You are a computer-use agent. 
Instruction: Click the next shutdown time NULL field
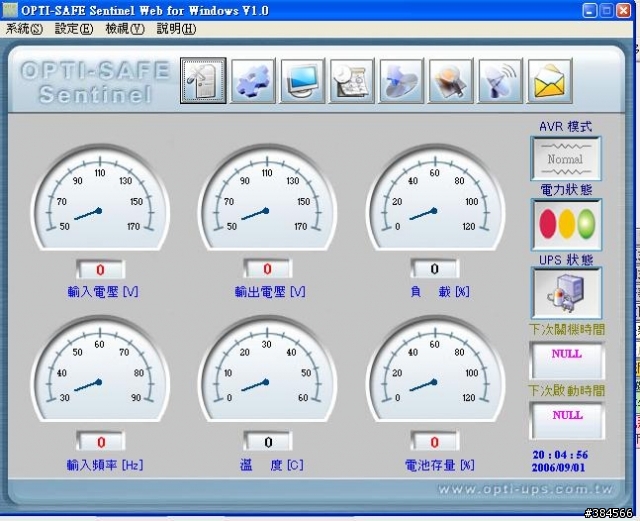coord(567,361)
